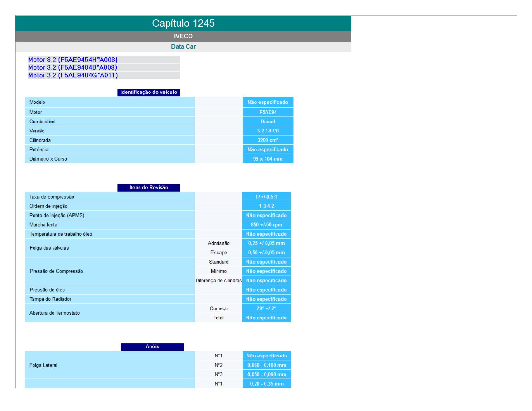Select the 'Mínimo' sub-label
The width and height of the screenshot is (532, 411).
point(218,271)
